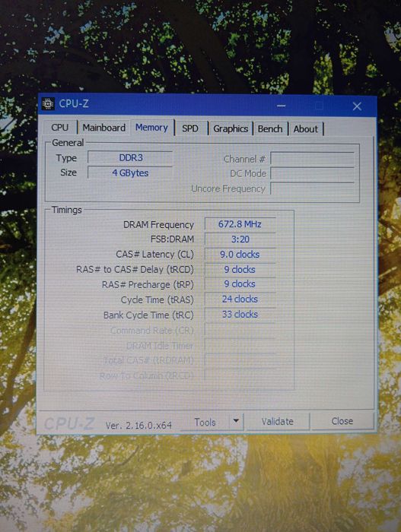Click the empty Channel # field

[312, 159]
